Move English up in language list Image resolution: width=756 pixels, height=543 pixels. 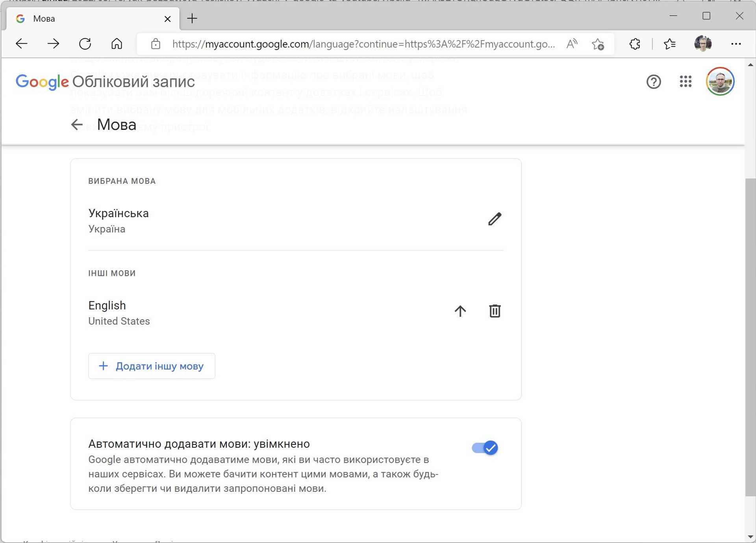460,311
